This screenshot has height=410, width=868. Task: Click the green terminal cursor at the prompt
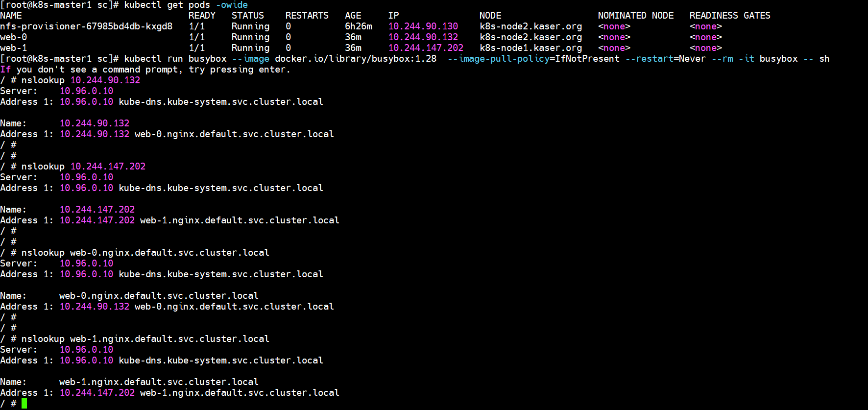[x=24, y=404]
